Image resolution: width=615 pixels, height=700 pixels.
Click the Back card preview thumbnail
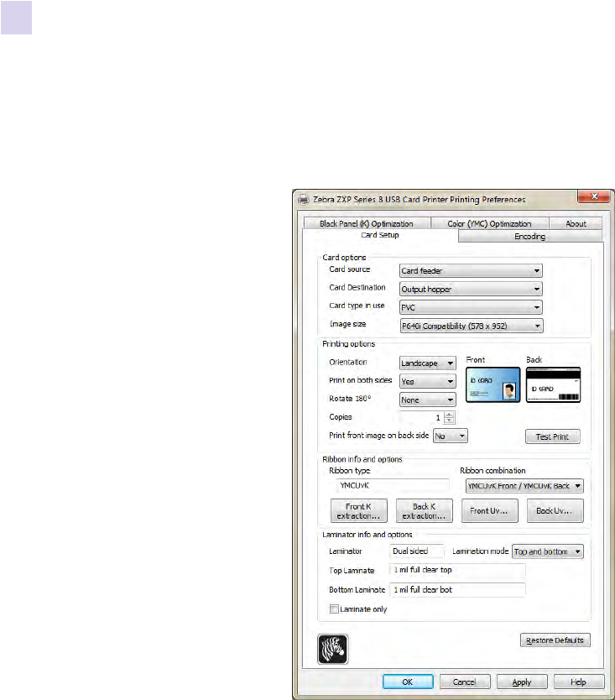pos(553,384)
